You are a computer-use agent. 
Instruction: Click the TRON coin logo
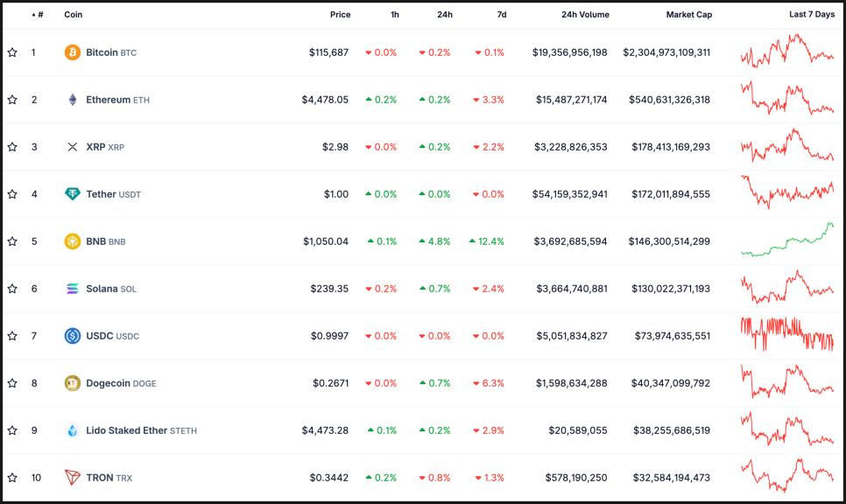pyautogui.click(x=73, y=478)
